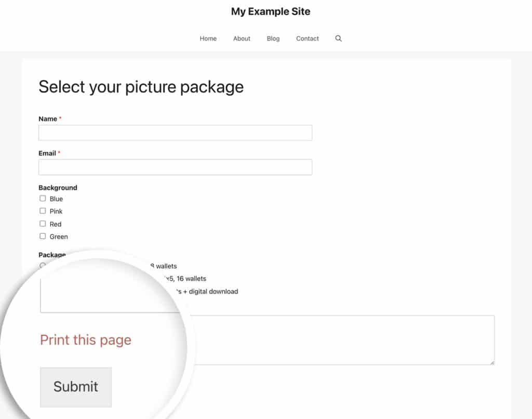Check the Pink background option
532x419 pixels.
(x=43, y=211)
